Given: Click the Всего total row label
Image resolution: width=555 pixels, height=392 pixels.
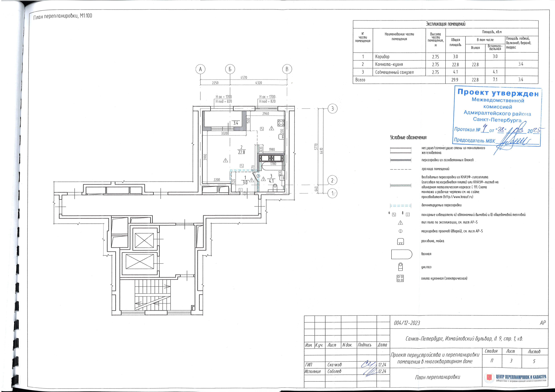Looking at the screenshot, I should (x=360, y=80).
